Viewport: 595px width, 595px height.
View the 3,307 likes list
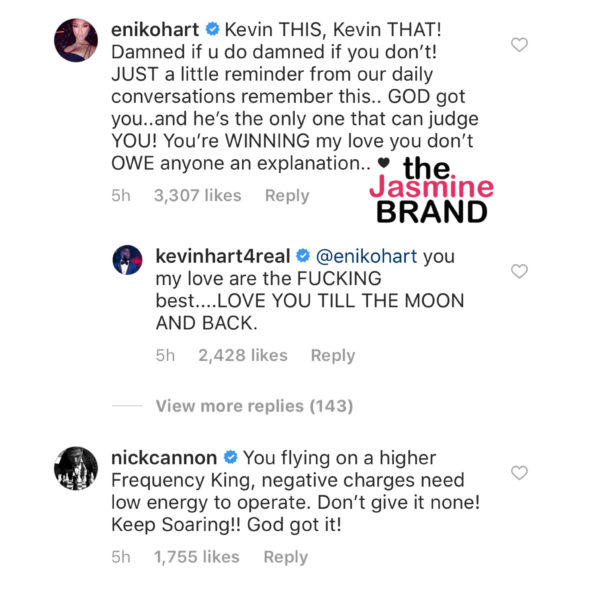click(x=197, y=196)
